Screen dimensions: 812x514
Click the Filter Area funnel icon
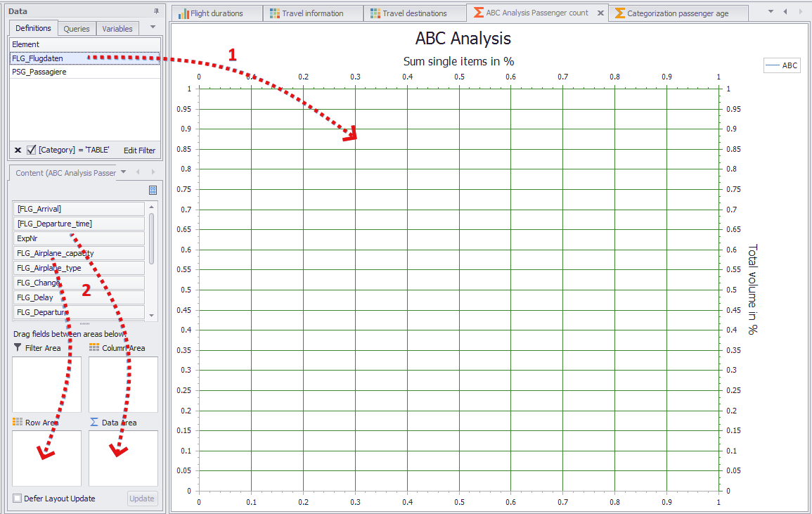point(18,347)
